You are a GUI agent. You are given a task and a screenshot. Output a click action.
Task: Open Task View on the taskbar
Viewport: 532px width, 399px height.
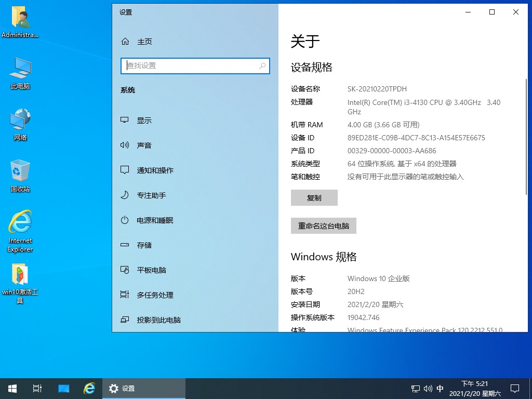point(37,389)
